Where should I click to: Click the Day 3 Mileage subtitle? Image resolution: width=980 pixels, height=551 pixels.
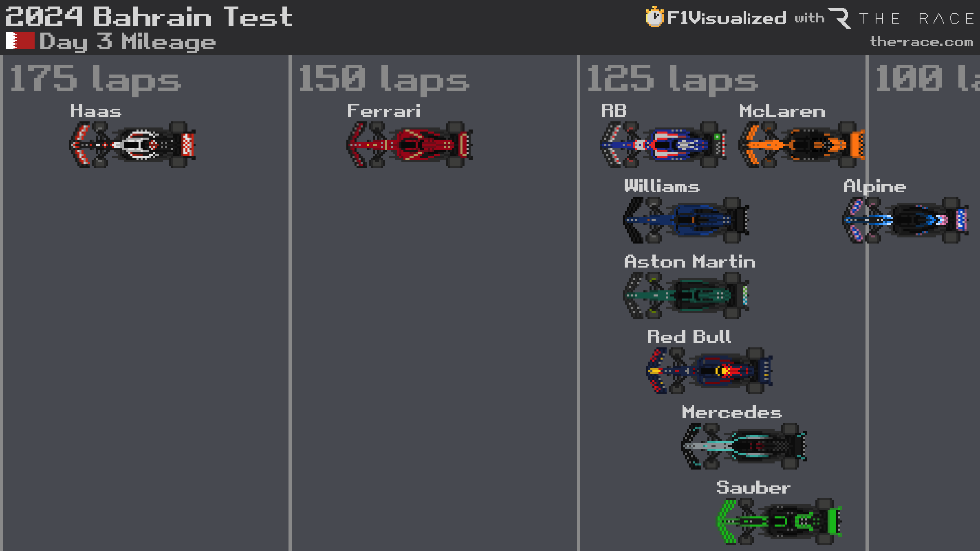pos(128,42)
